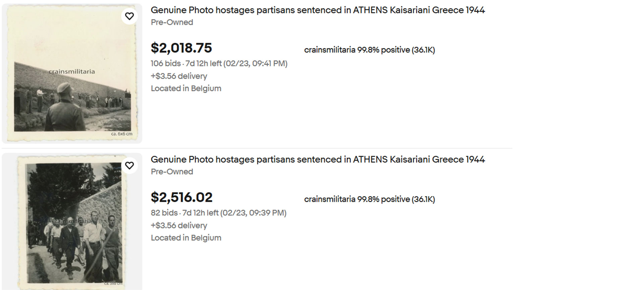Open thumbnail of the execution wall photo
Screen dimensions: 644x290
pyautogui.click(x=71, y=72)
